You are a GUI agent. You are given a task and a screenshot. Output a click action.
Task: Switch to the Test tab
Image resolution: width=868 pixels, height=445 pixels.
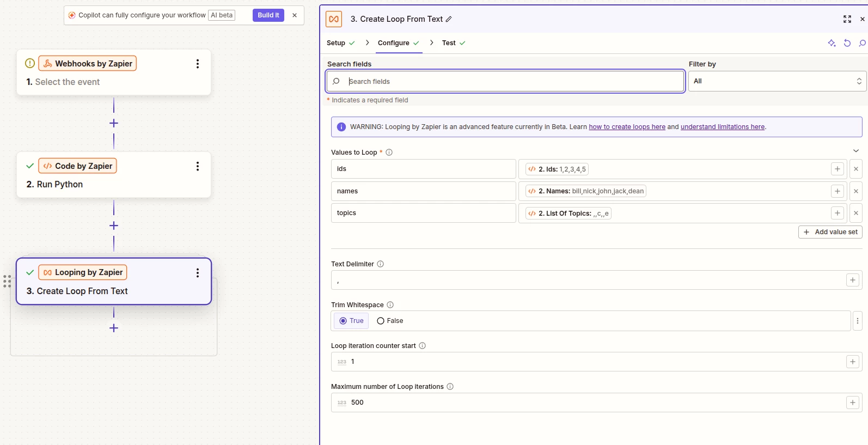coord(454,43)
